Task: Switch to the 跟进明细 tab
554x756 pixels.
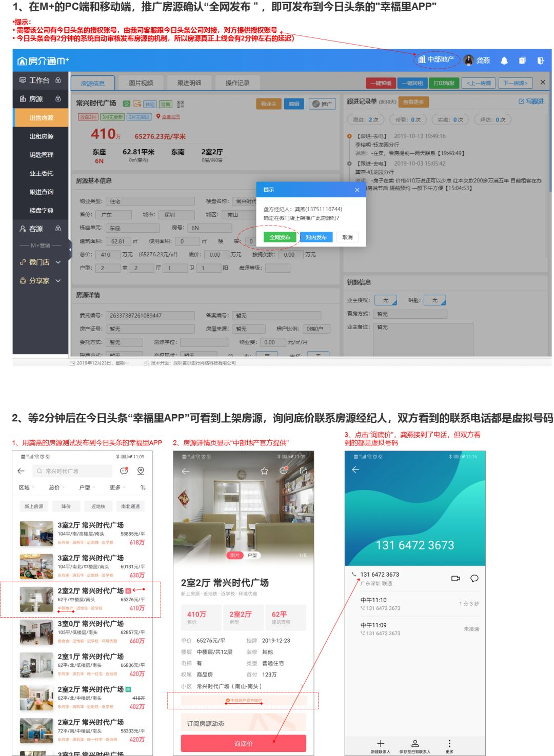Action: coord(189,83)
